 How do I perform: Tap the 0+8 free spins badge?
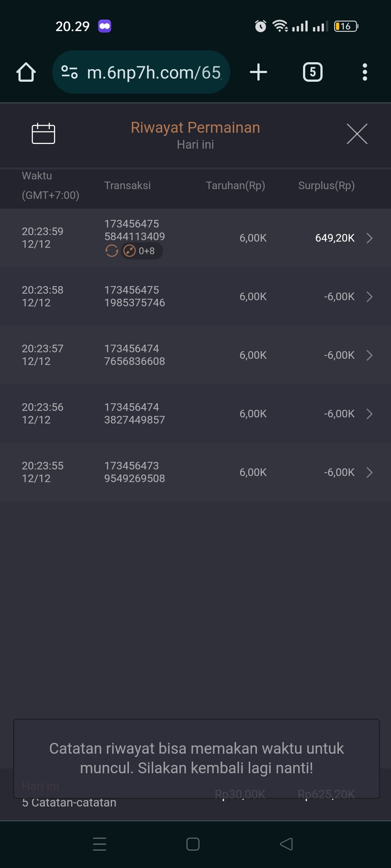coord(142,251)
